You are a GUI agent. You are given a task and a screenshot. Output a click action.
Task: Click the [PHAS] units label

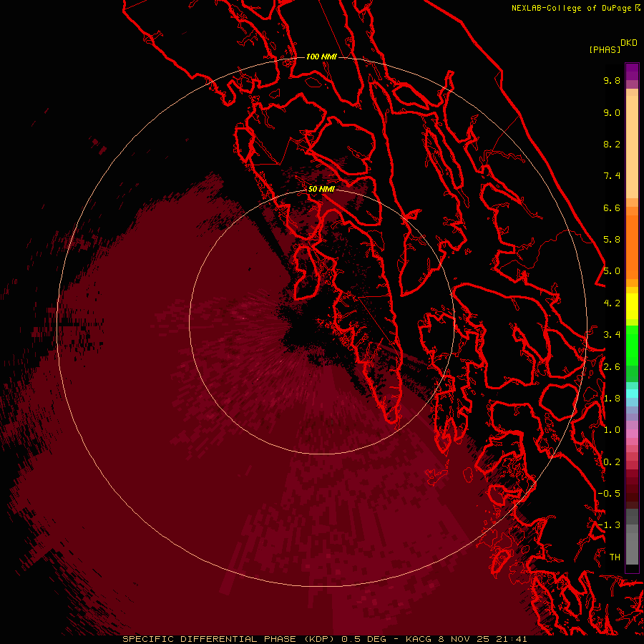pos(605,49)
